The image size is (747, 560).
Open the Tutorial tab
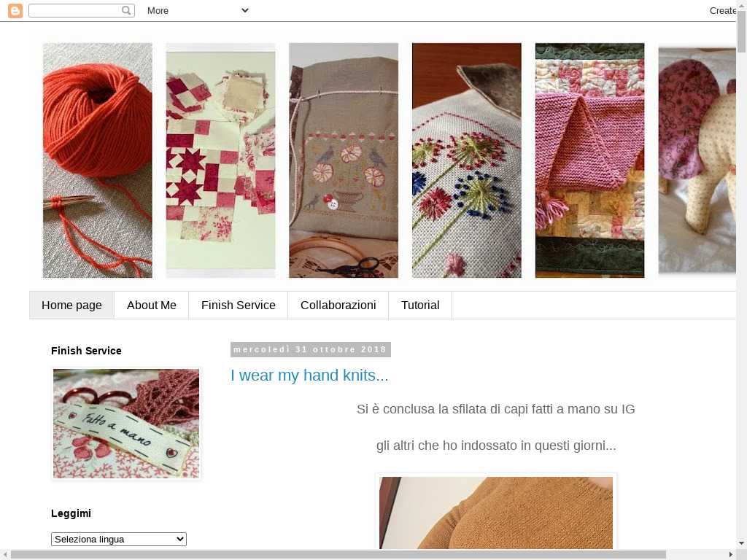[x=420, y=306]
